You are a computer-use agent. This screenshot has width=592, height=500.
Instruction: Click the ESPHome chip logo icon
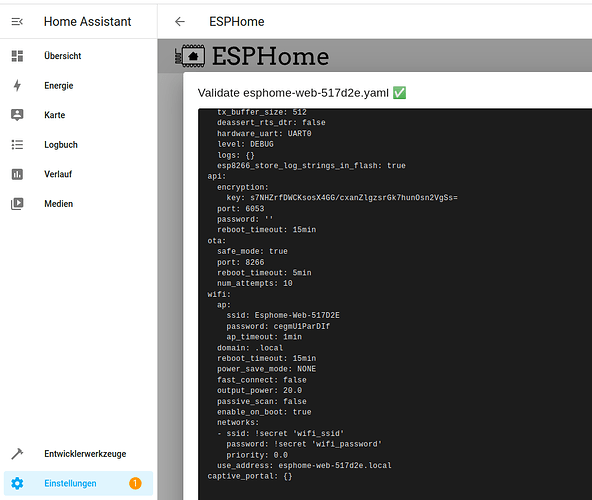click(190, 56)
